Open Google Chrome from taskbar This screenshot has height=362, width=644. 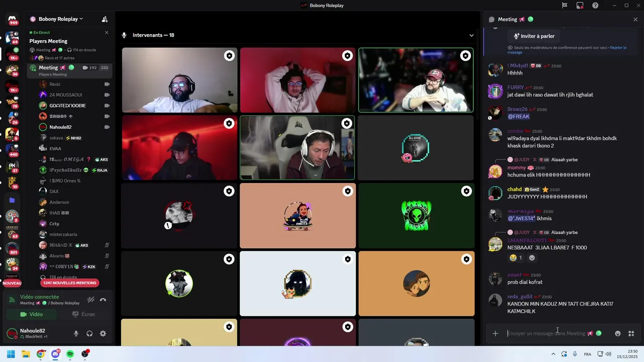[x=40, y=354]
